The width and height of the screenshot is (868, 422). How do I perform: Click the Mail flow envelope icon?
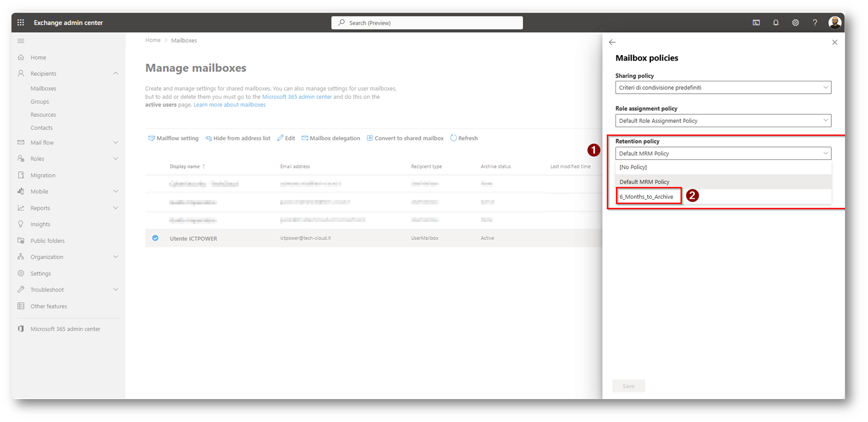tap(21, 142)
